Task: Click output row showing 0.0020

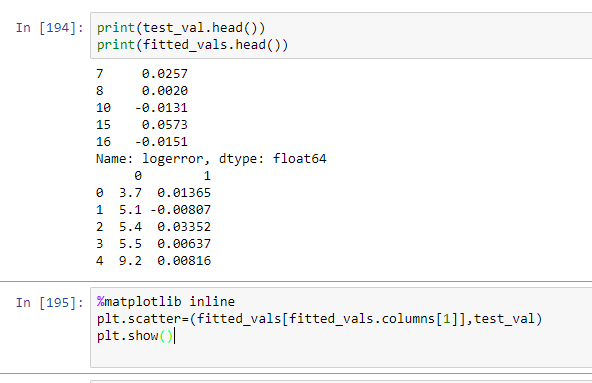Action: [x=142, y=90]
